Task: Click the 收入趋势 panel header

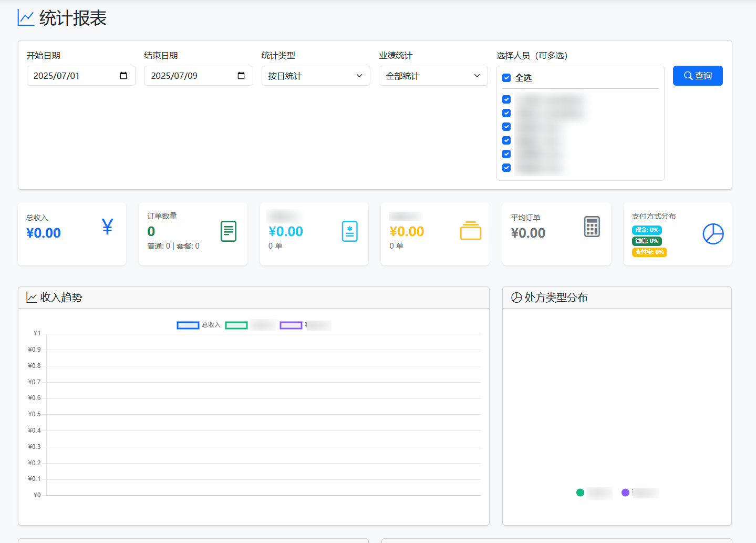Action: click(253, 298)
